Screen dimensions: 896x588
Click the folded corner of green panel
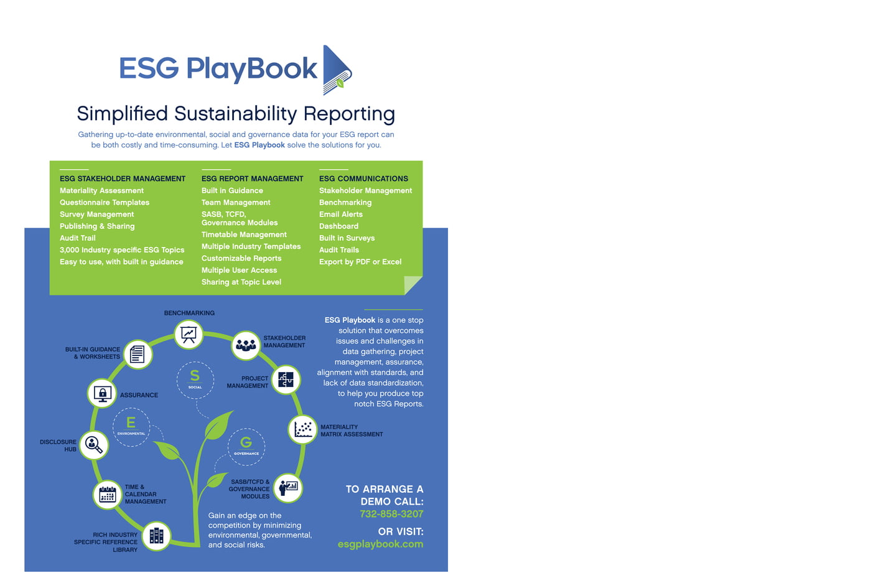coord(412,285)
